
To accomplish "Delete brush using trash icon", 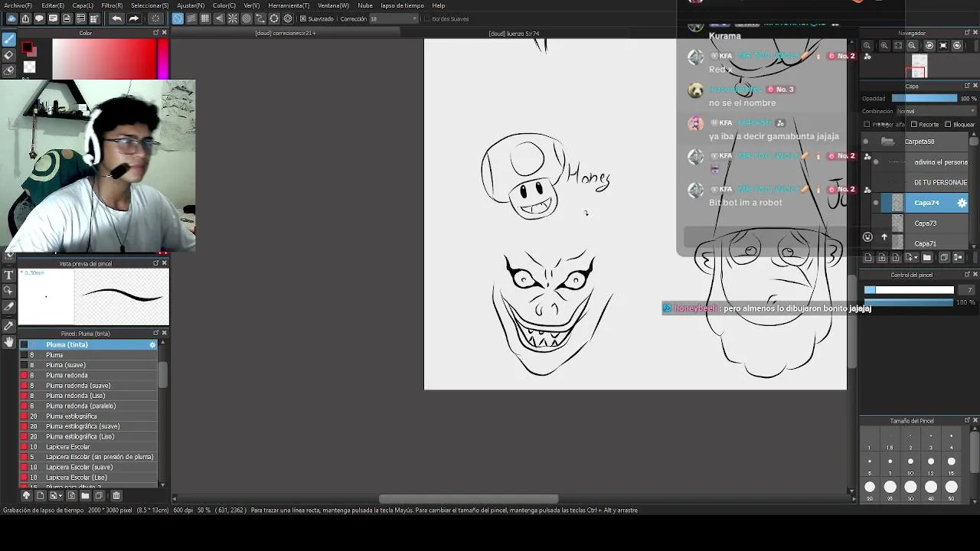I will [x=116, y=496].
